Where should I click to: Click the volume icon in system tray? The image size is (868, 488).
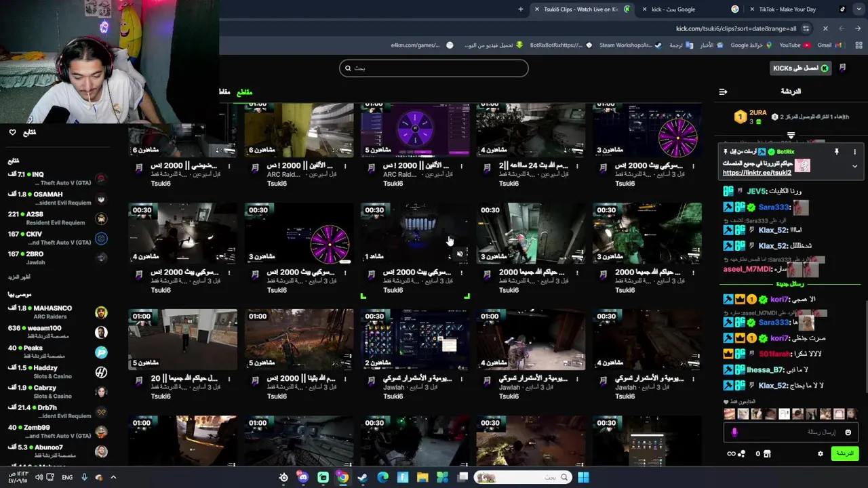[38, 477]
